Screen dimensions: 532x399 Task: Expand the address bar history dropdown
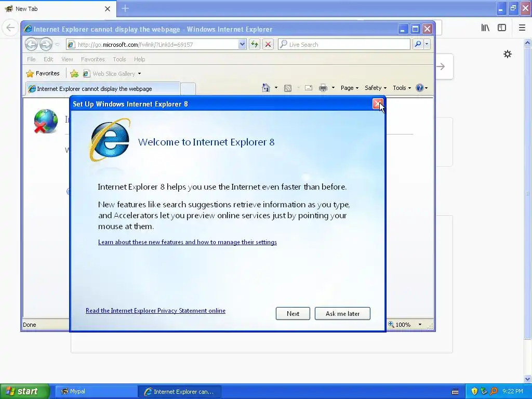tap(242, 45)
